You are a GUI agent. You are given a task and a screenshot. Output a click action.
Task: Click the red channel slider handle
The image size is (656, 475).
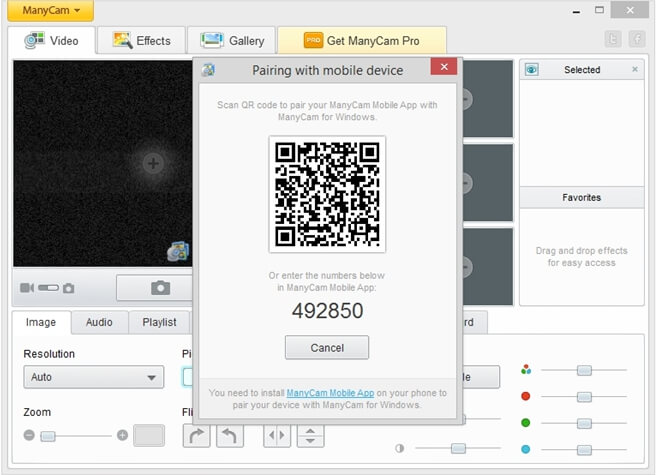[584, 397]
